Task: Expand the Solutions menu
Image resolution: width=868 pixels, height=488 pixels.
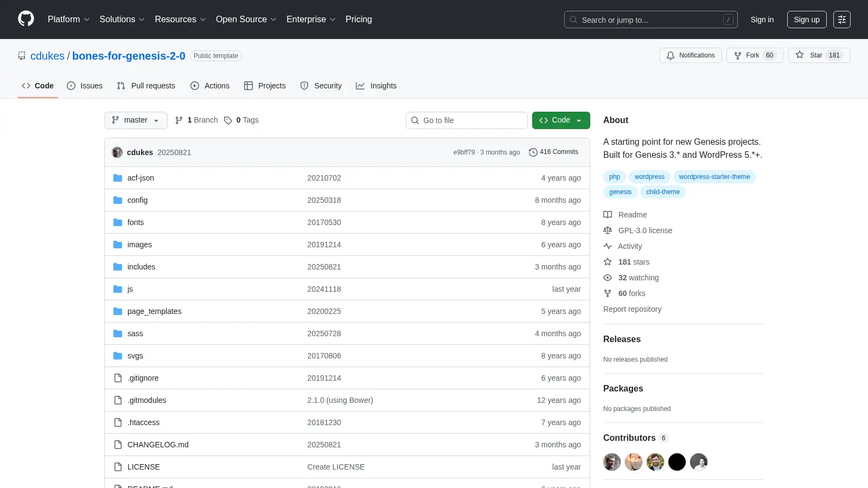Action: click(122, 20)
